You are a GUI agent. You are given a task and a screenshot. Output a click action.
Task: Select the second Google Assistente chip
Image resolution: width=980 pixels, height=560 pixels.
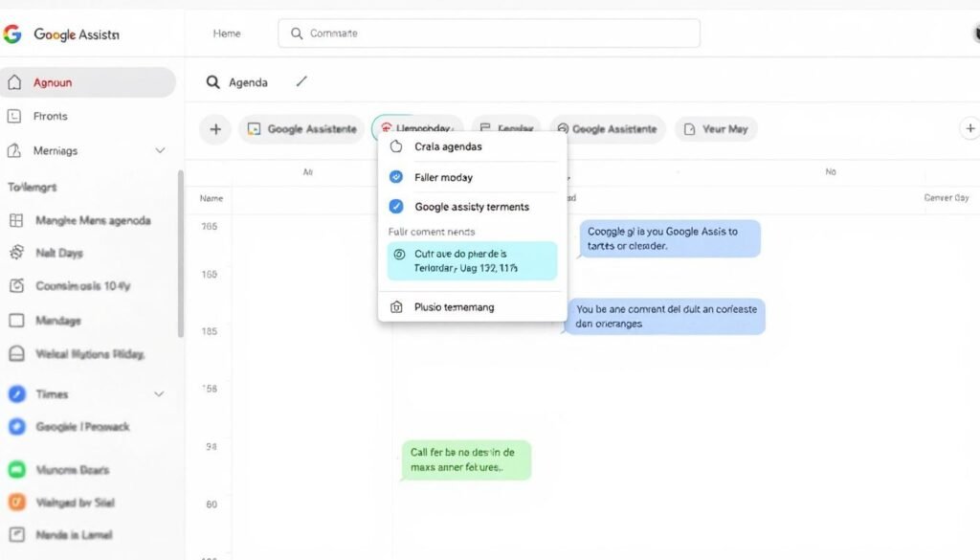[x=608, y=129]
